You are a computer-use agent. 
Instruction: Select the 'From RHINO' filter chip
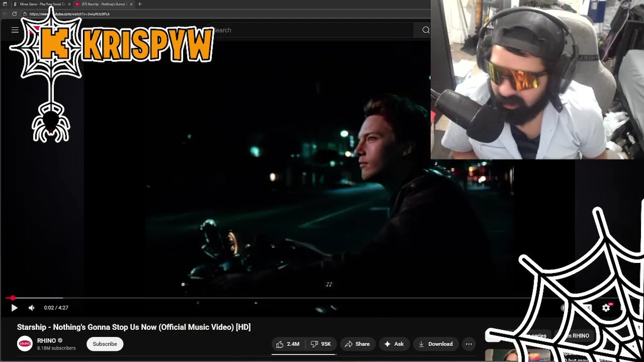pos(575,335)
